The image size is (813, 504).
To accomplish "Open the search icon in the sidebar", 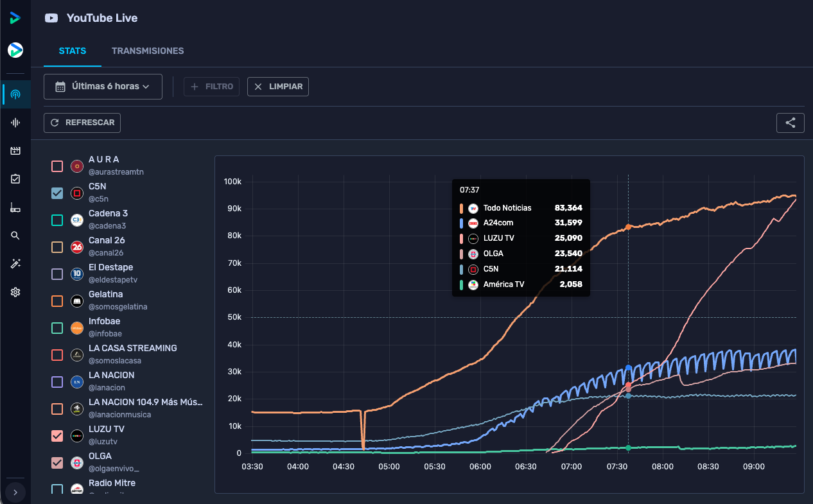I will click(15, 236).
